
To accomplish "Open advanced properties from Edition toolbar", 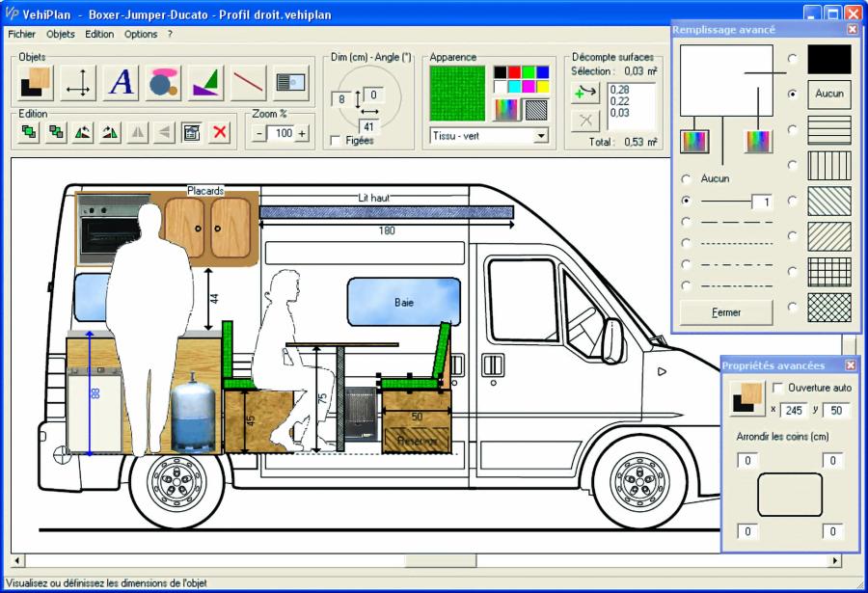I will [x=192, y=132].
